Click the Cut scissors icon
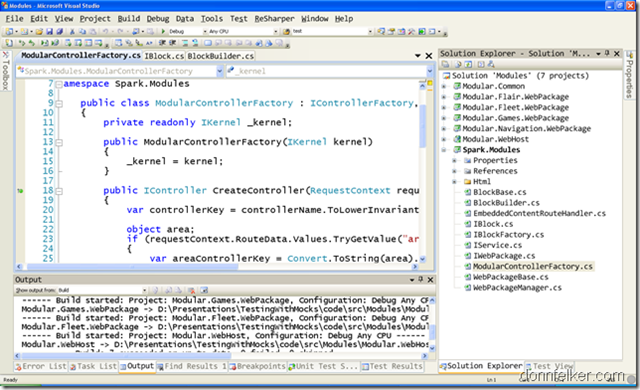640x390 pixels. click(72, 31)
